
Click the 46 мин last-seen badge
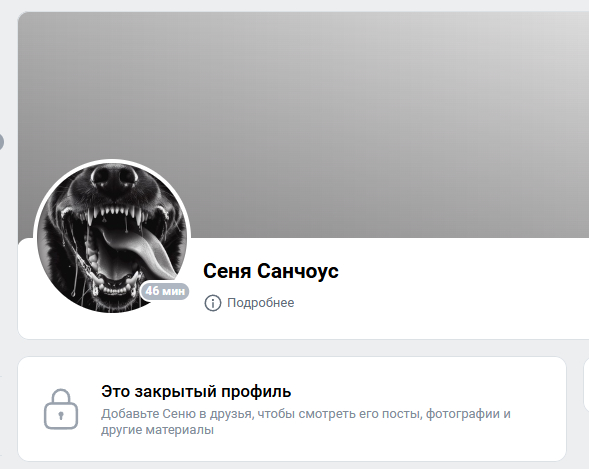pos(165,291)
